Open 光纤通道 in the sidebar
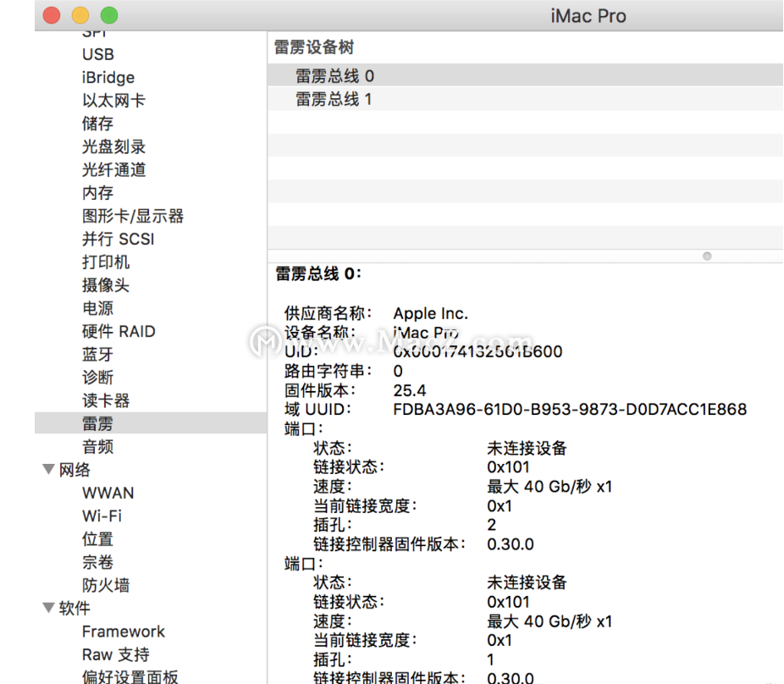This screenshot has width=784, height=684. click(113, 169)
